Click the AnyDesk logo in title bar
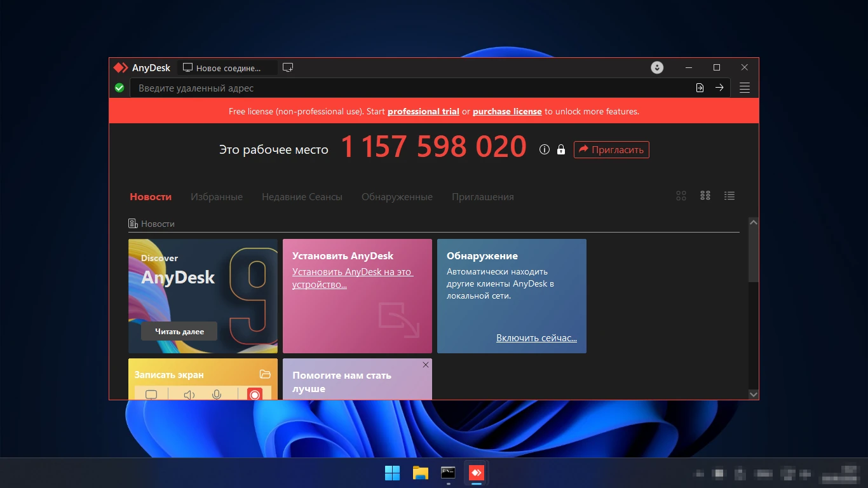The image size is (868, 488). click(121, 67)
